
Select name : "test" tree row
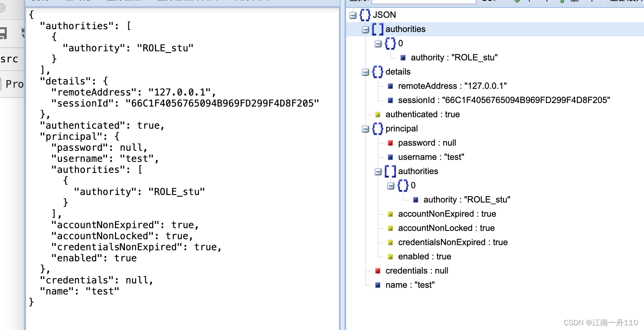pos(410,285)
